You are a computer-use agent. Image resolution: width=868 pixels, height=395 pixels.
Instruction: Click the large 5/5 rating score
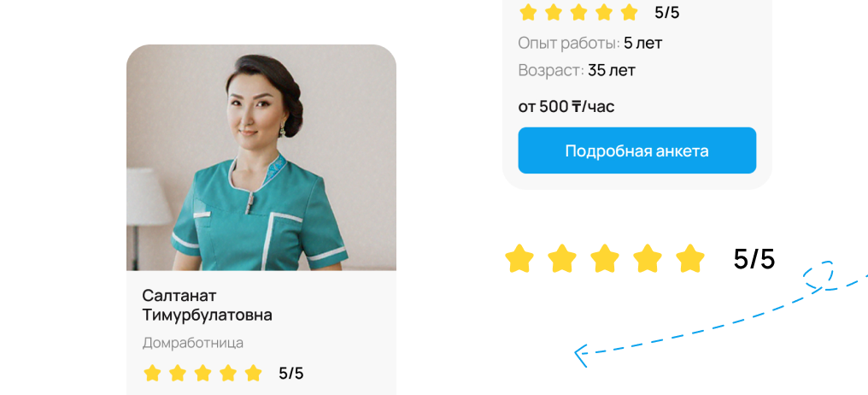click(x=754, y=259)
